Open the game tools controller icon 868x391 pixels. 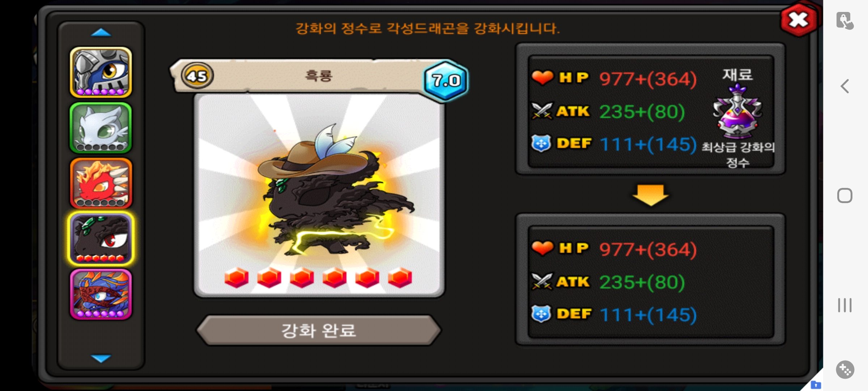(x=845, y=370)
